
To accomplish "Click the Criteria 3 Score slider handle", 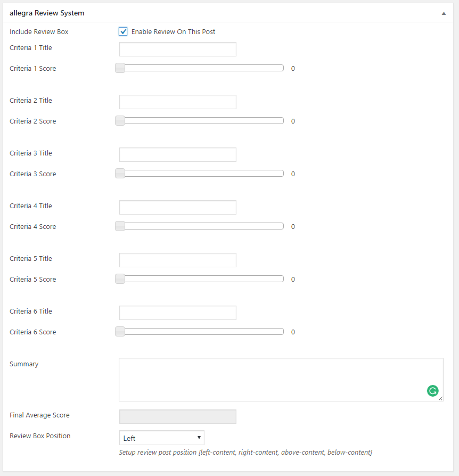I will click(120, 174).
